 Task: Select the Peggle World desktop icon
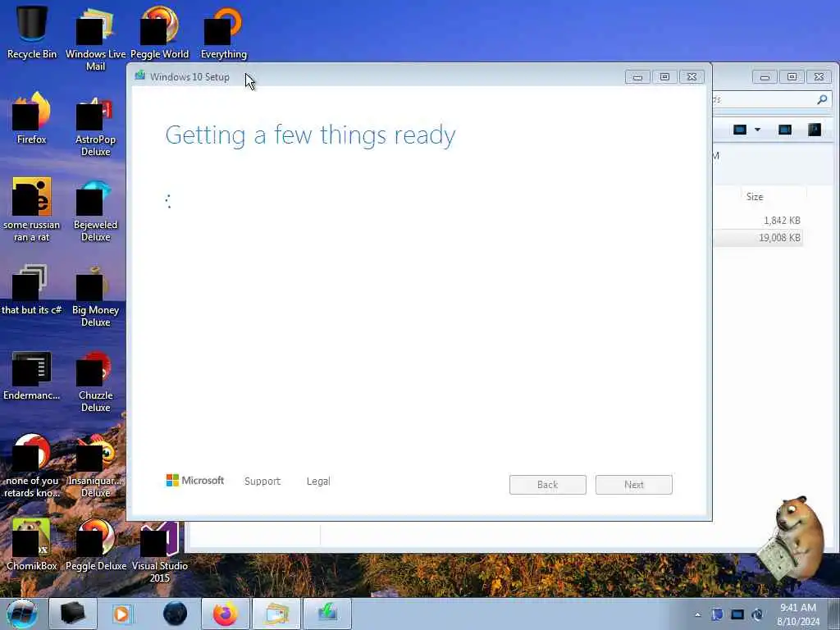[160, 32]
